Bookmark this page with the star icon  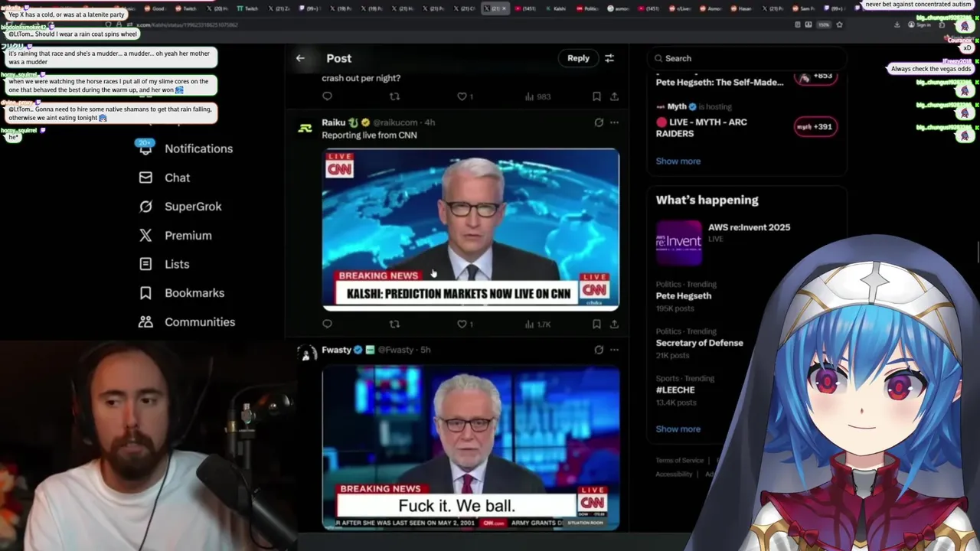tap(839, 24)
